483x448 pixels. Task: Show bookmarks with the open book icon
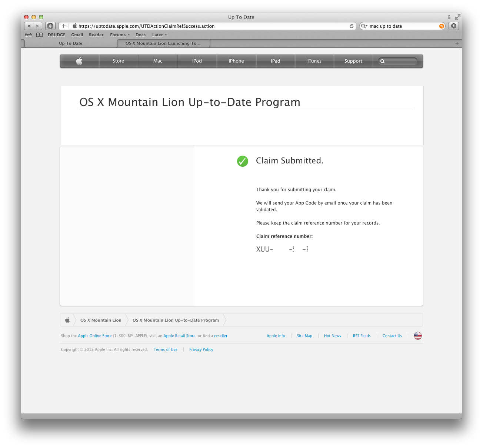pyautogui.click(x=40, y=35)
